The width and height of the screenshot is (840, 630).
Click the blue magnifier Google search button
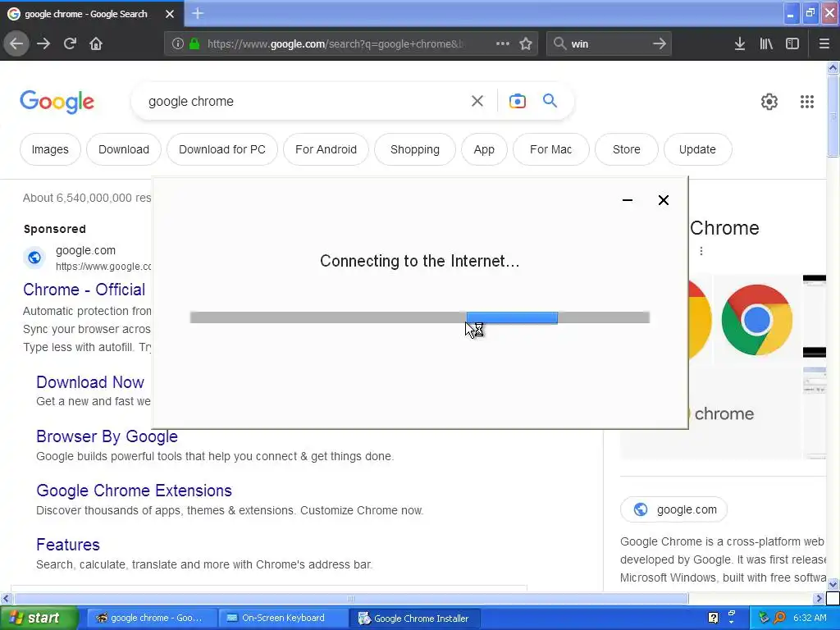pos(550,101)
